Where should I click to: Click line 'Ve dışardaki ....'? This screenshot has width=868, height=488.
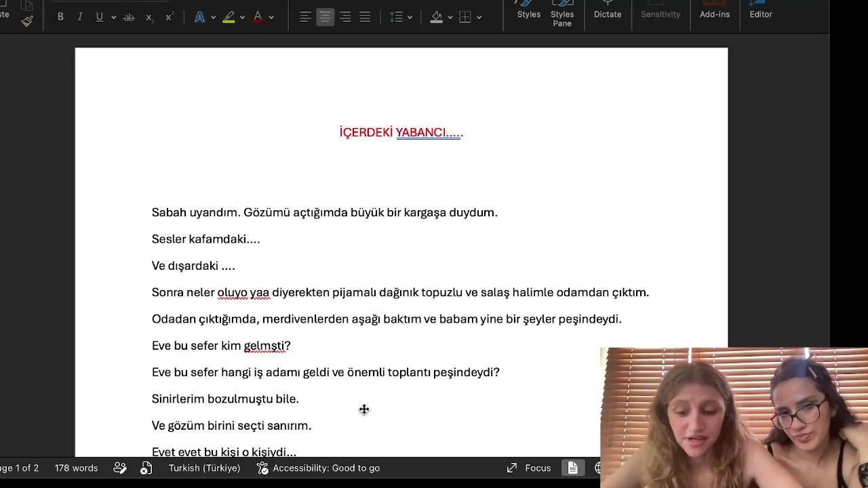pyautogui.click(x=193, y=266)
